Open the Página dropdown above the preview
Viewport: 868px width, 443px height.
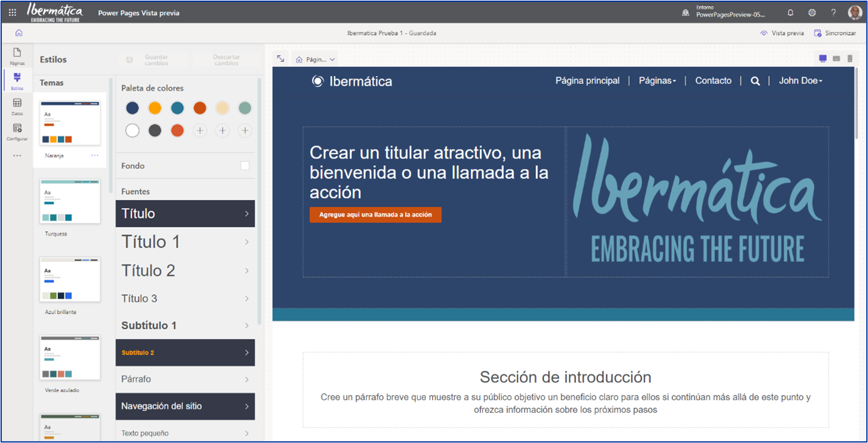315,58
